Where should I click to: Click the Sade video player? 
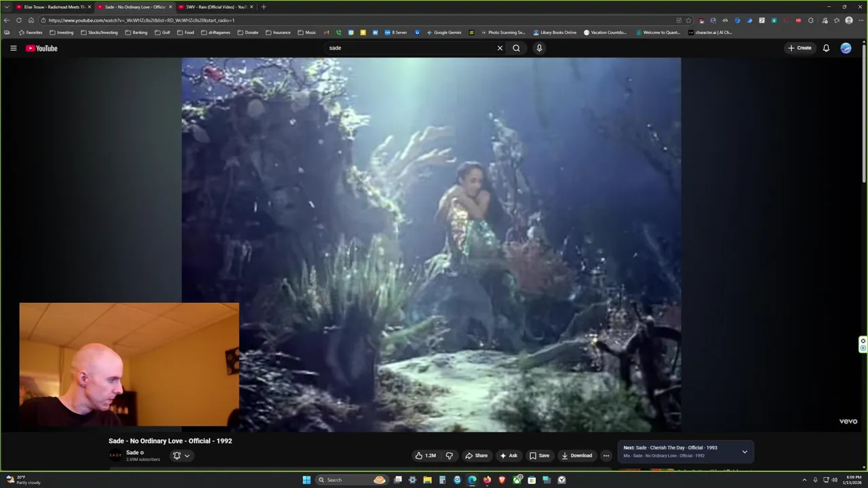(431, 245)
